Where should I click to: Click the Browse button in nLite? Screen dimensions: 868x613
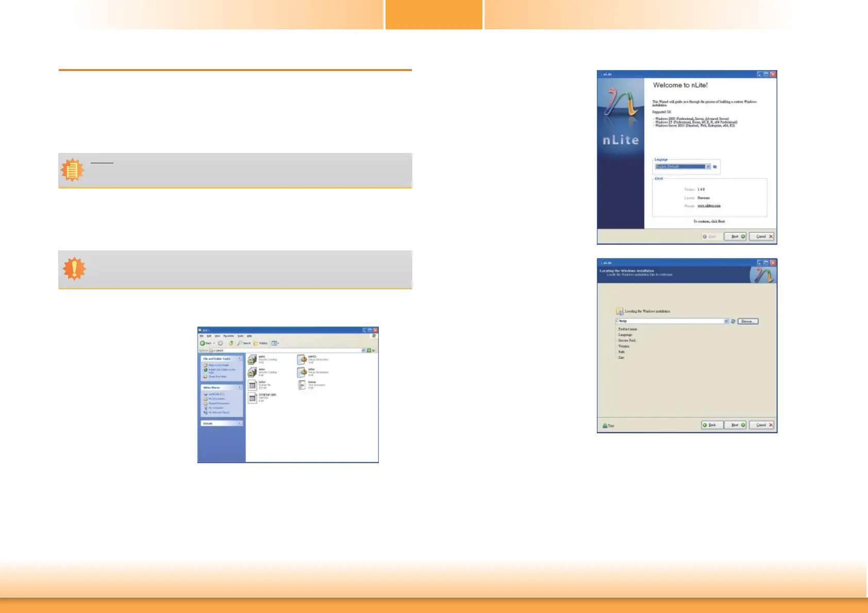click(748, 321)
